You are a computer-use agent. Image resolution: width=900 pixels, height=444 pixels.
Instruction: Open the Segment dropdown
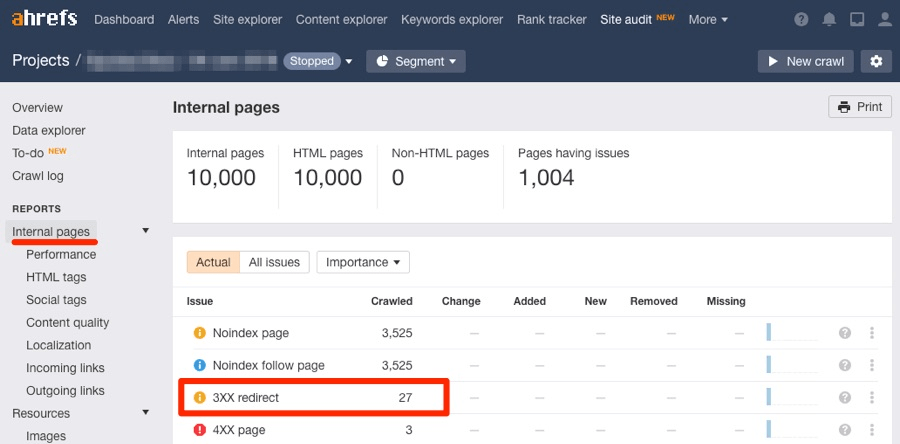pyautogui.click(x=416, y=61)
